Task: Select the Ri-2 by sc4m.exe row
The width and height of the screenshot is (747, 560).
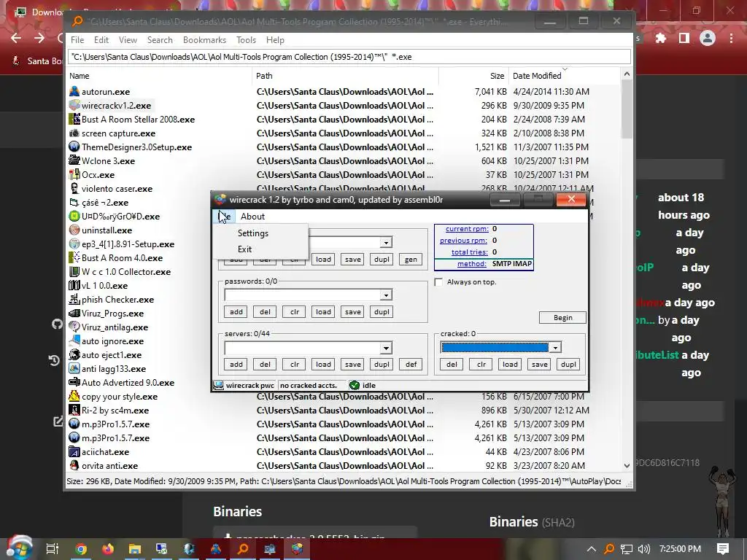Action: tap(344, 410)
